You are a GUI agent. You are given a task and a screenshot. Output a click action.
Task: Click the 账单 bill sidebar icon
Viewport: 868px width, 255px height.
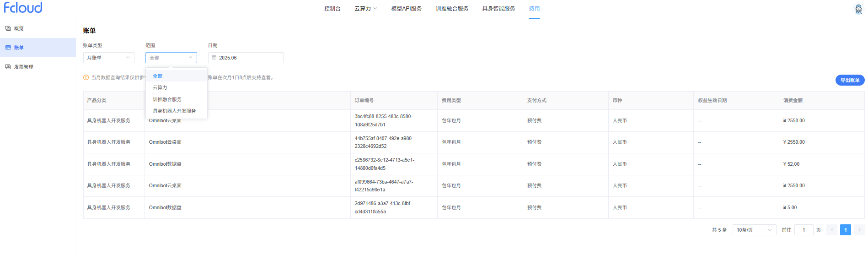(8, 48)
